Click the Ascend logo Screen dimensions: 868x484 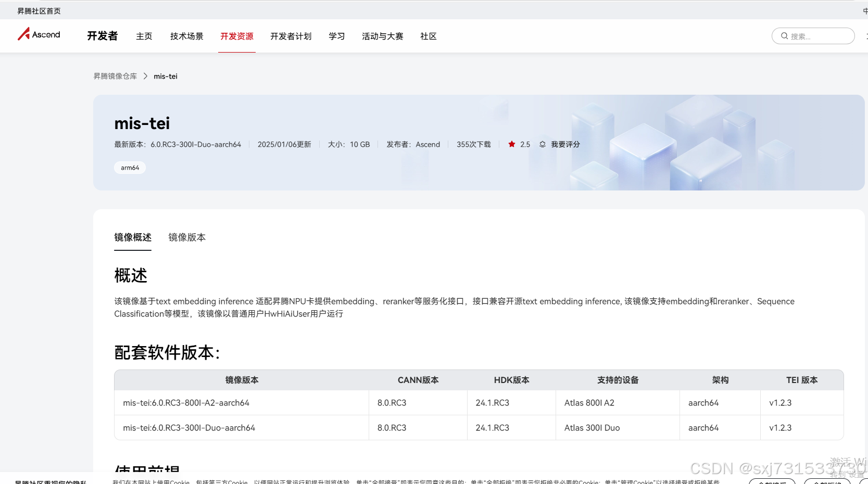[39, 34]
